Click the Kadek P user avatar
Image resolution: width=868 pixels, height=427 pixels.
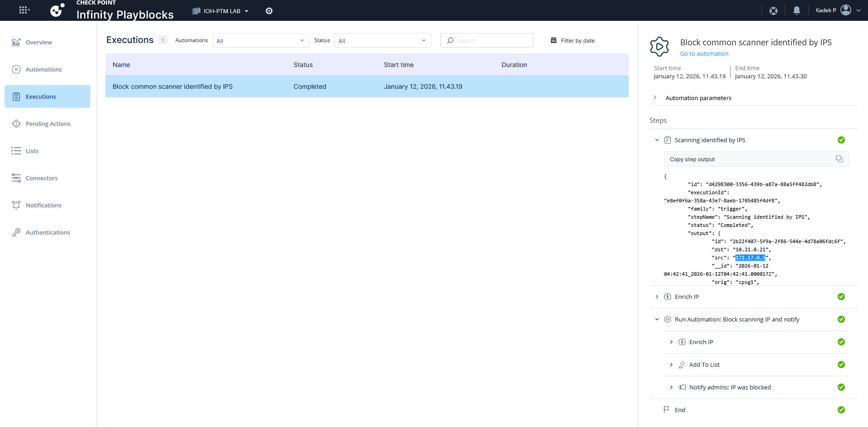point(846,10)
